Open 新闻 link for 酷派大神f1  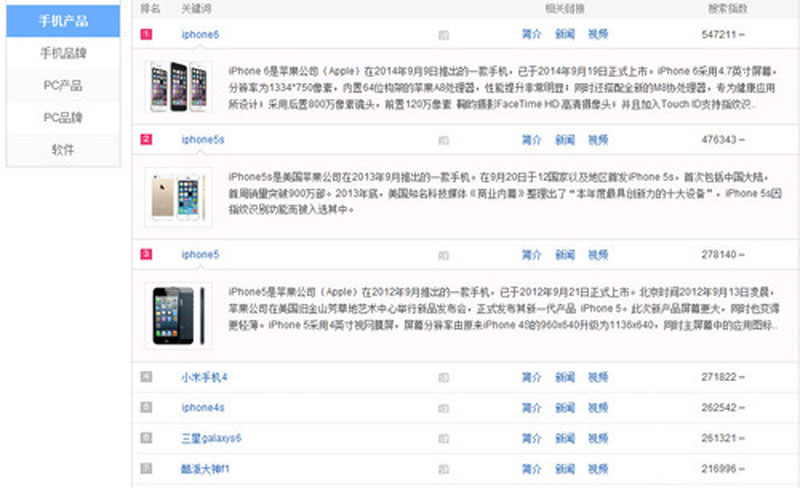(x=565, y=469)
